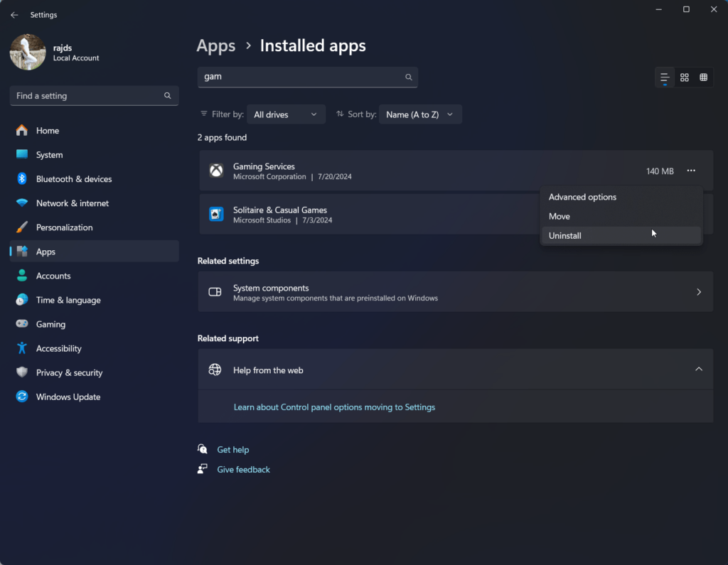Click the Personalization paintbrush icon

[22, 227]
